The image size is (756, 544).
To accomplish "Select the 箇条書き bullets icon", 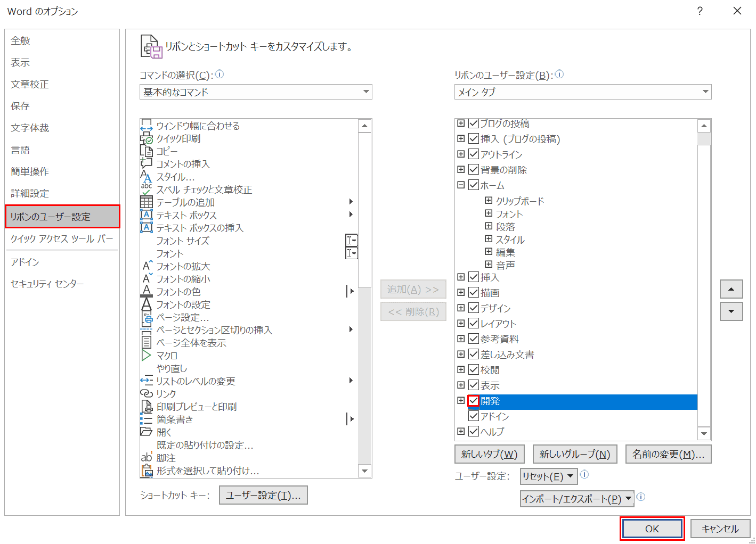I will pos(147,419).
